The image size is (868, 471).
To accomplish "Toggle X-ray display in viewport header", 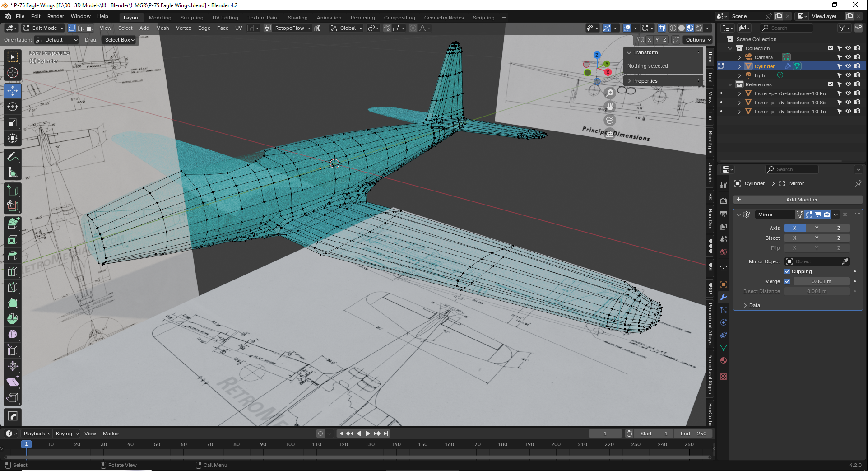I will click(661, 28).
